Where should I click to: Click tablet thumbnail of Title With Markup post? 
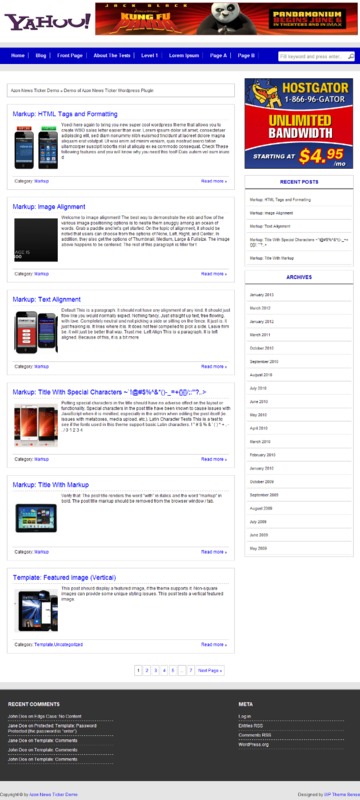point(36,518)
